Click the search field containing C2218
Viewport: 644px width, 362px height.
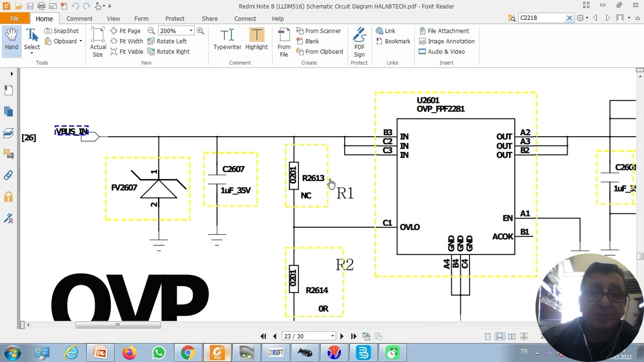point(542,18)
